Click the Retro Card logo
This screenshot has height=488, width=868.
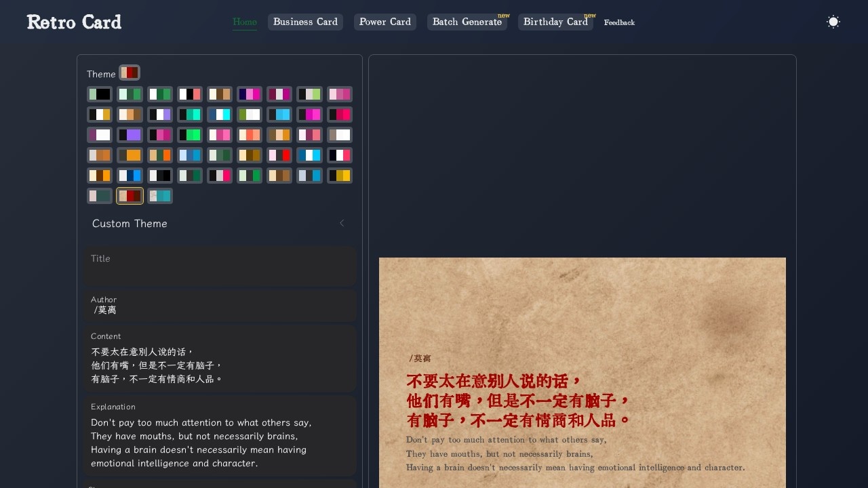click(74, 22)
